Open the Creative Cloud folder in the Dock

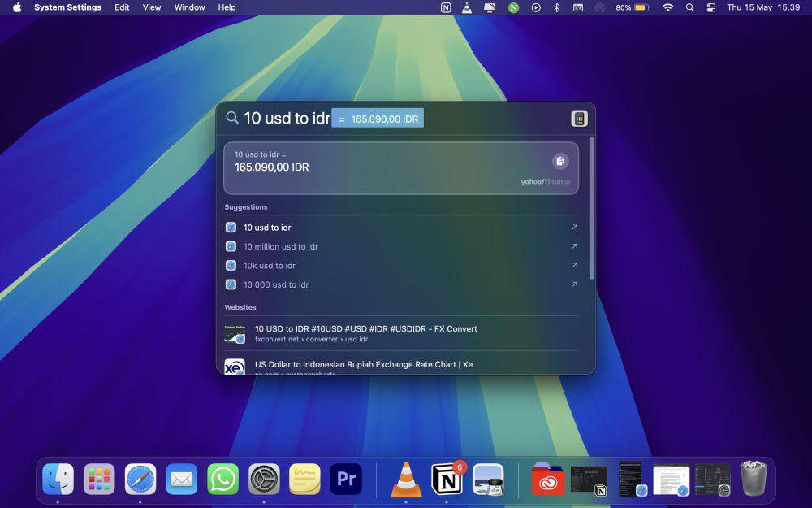pyautogui.click(x=548, y=479)
